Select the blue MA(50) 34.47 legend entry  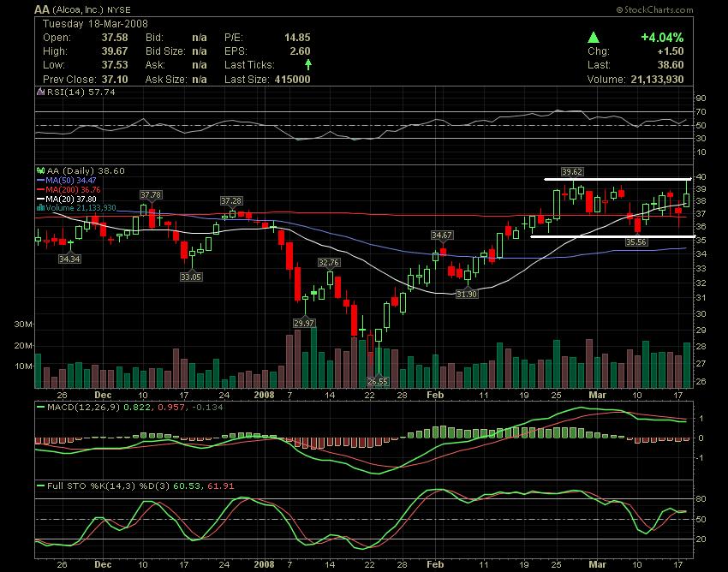tap(67, 180)
